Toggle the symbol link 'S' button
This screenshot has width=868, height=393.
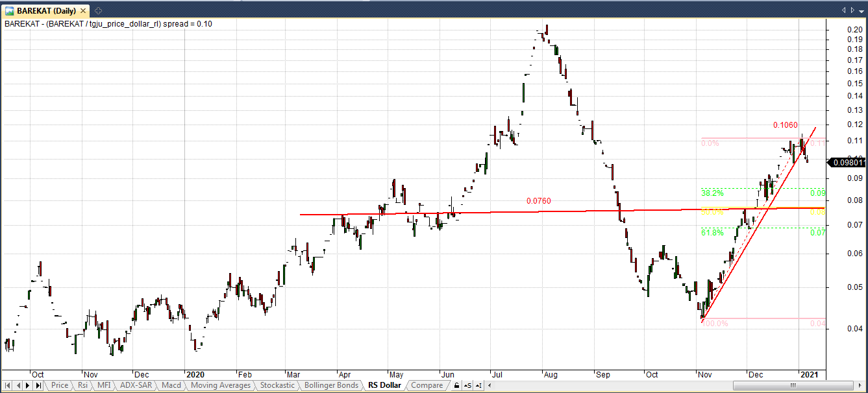467,385
